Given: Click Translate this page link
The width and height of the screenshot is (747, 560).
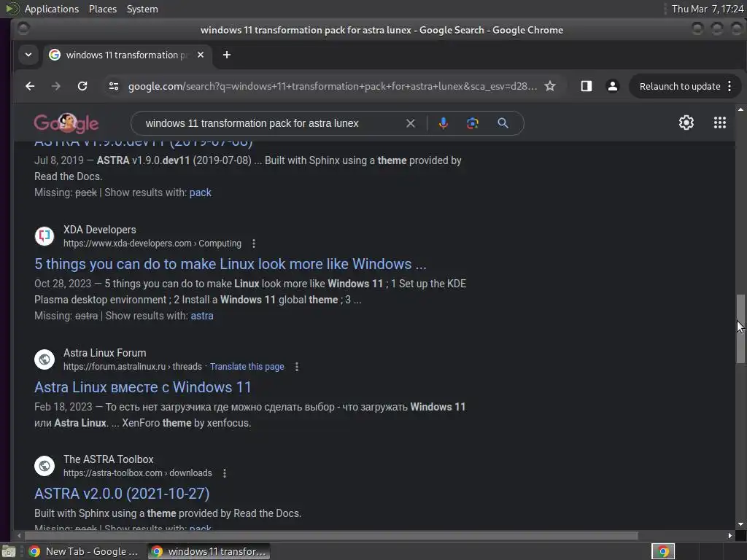Looking at the screenshot, I should pos(247,367).
